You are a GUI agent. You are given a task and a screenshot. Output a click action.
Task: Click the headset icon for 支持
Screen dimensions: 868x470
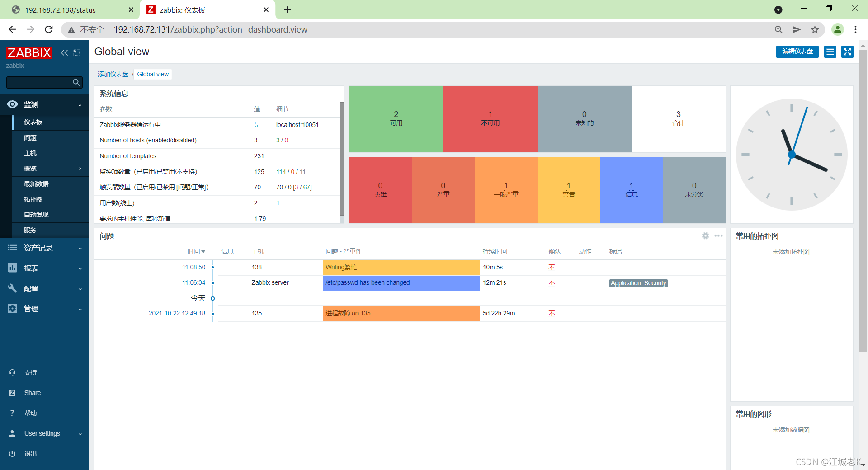coord(12,372)
